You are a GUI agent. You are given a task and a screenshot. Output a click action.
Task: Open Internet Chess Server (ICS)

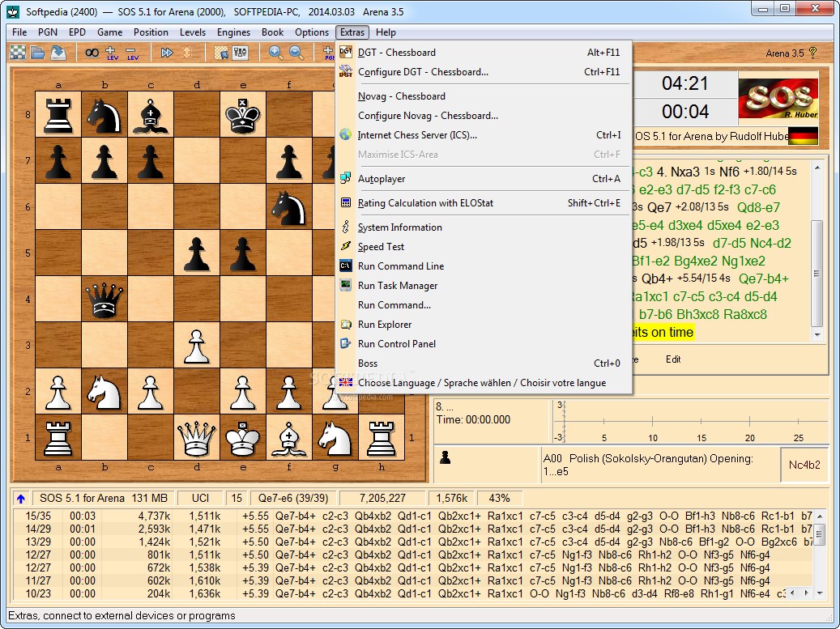click(x=484, y=135)
